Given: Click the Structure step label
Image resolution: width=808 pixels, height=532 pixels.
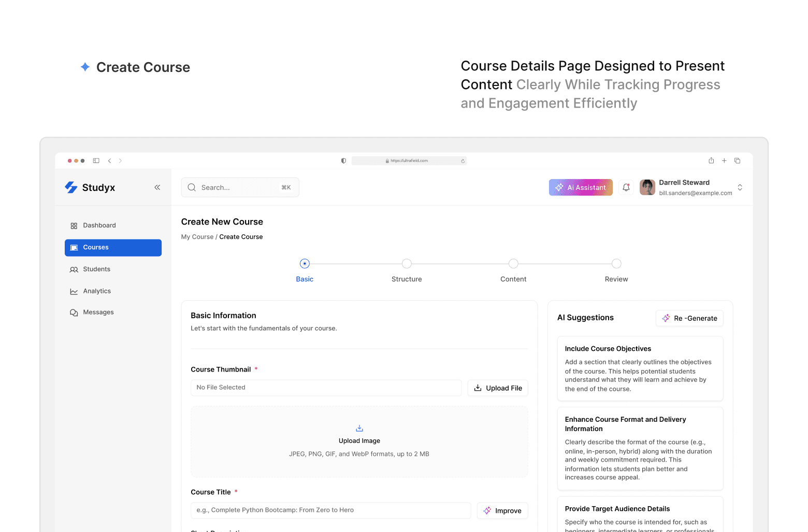Looking at the screenshot, I should click(407, 279).
